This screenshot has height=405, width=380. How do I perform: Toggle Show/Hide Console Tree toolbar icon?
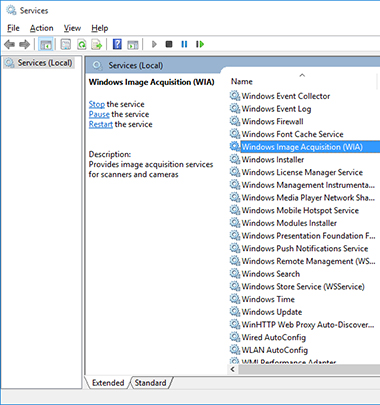click(46, 44)
